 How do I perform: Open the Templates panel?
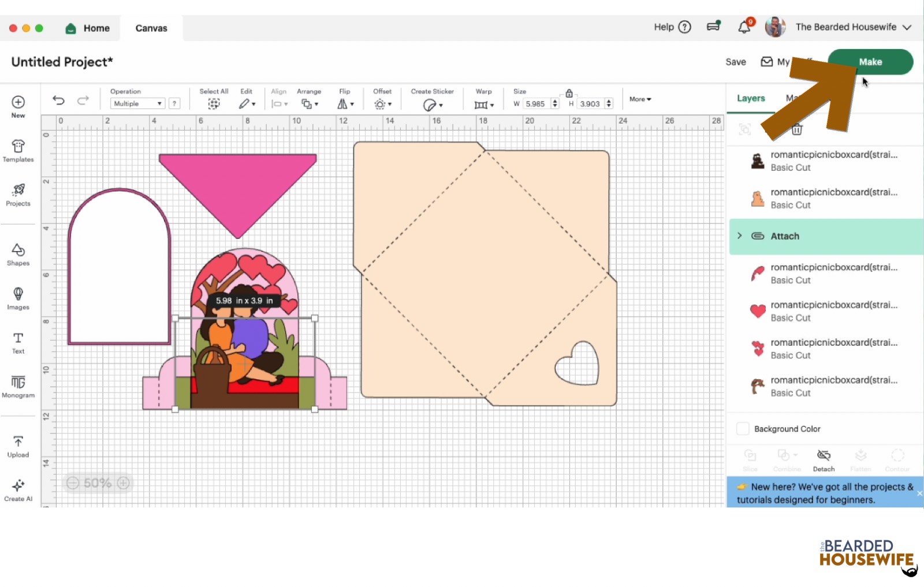[x=18, y=151]
